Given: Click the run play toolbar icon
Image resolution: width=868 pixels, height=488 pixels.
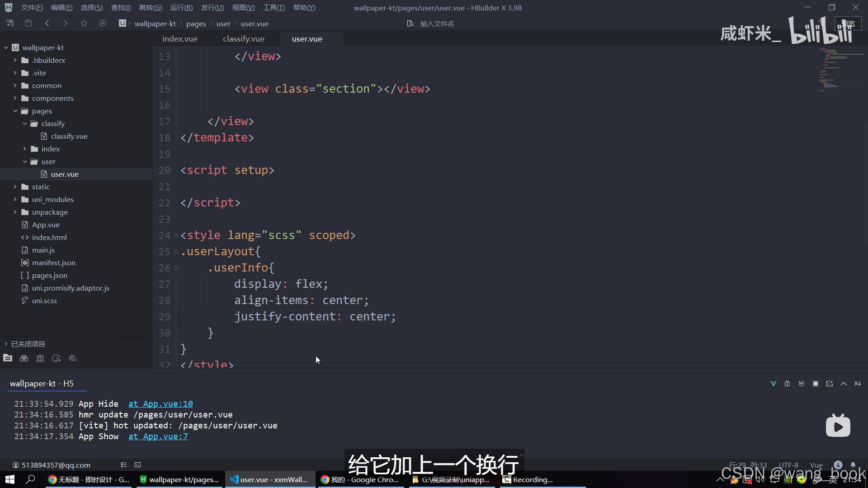Looking at the screenshot, I should coord(103,23).
